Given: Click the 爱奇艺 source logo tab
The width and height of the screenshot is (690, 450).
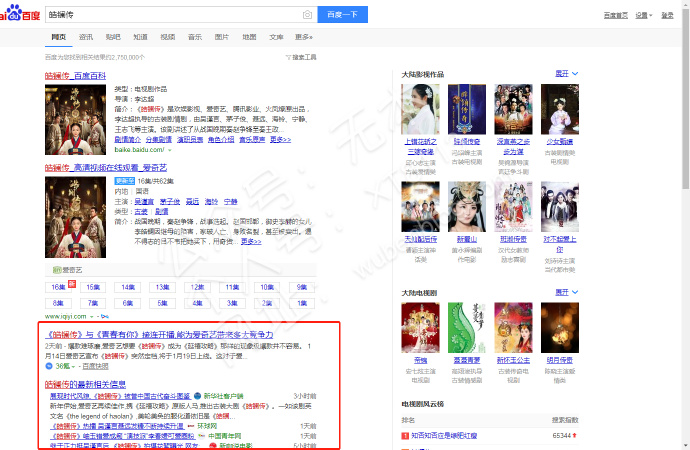Looking at the screenshot, I should (x=67, y=270).
